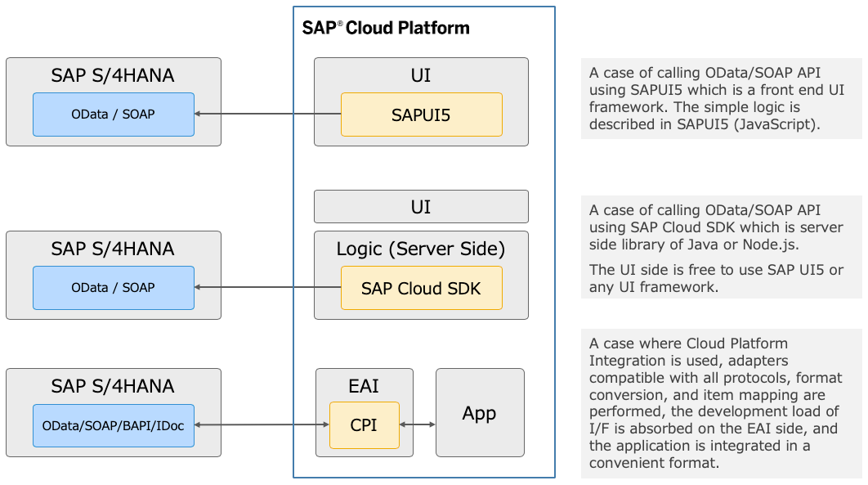
Task: Click the "SAP Cloud Platform" title
Action: pyautogui.click(x=385, y=28)
